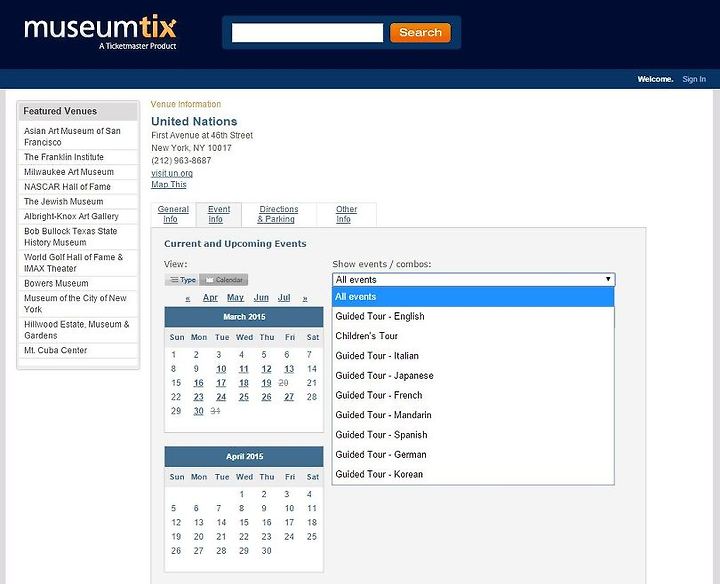Select March 27 in the calendar
720x584 pixels.
pyautogui.click(x=289, y=397)
